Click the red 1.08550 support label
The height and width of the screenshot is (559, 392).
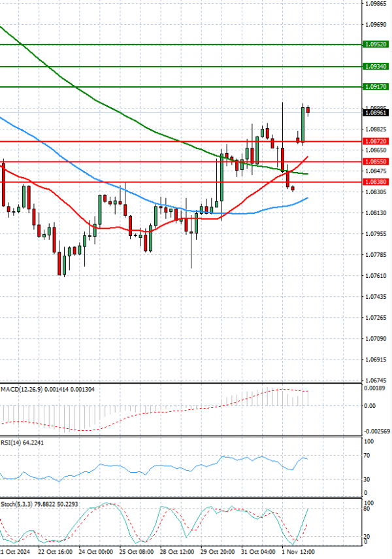pos(375,162)
